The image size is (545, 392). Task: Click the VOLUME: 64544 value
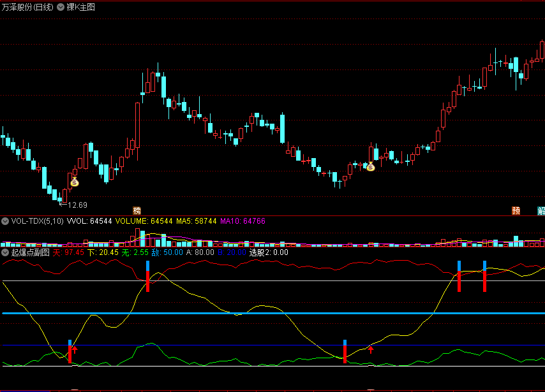pos(144,221)
